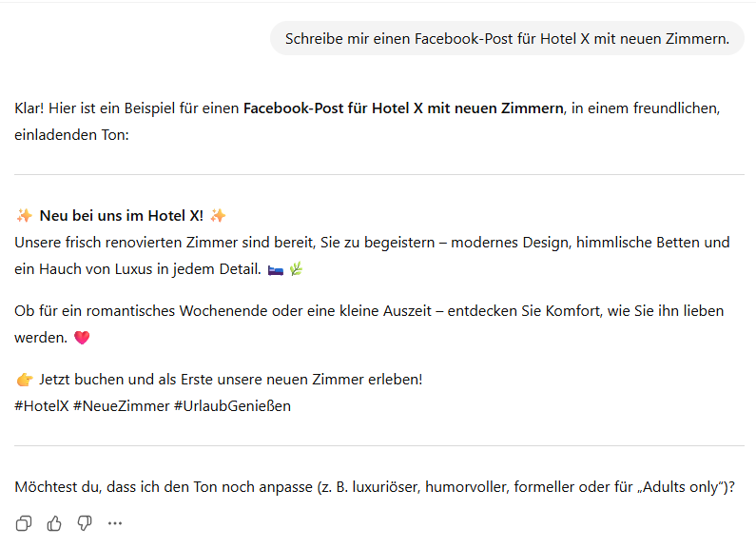This screenshot has width=756, height=549.
Task: Click the #UrlaubGenießen hashtag
Action: [232, 405]
